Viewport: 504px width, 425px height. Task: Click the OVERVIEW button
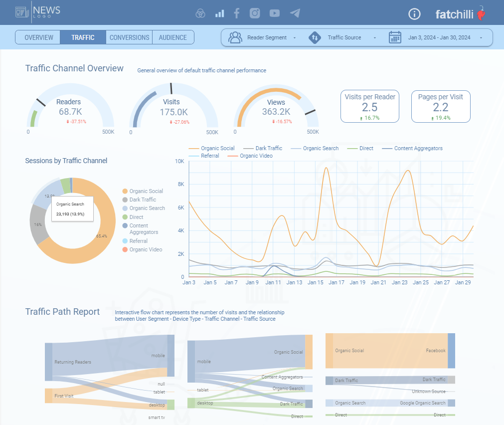38,37
